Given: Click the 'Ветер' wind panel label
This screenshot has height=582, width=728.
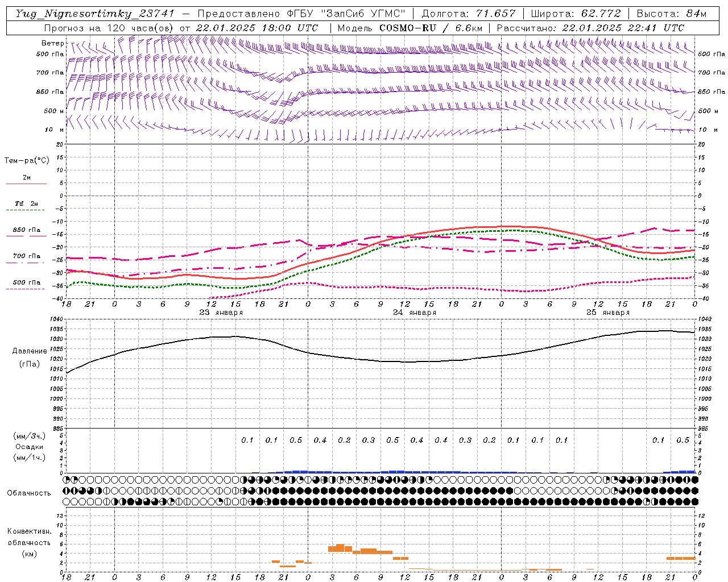Looking at the screenshot, I should pyautogui.click(x=52, y=43).
